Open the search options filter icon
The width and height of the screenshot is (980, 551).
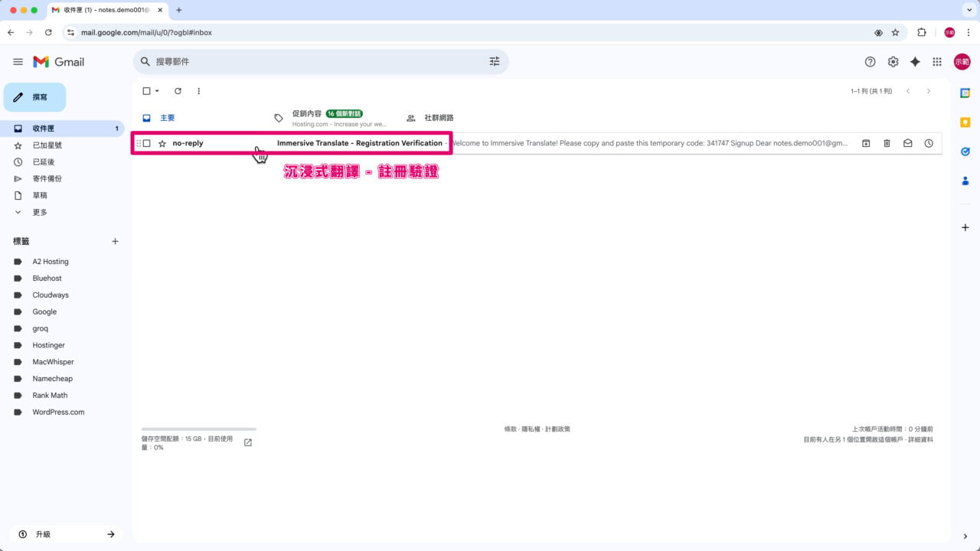pyautogui.click(x=495, y=61)
